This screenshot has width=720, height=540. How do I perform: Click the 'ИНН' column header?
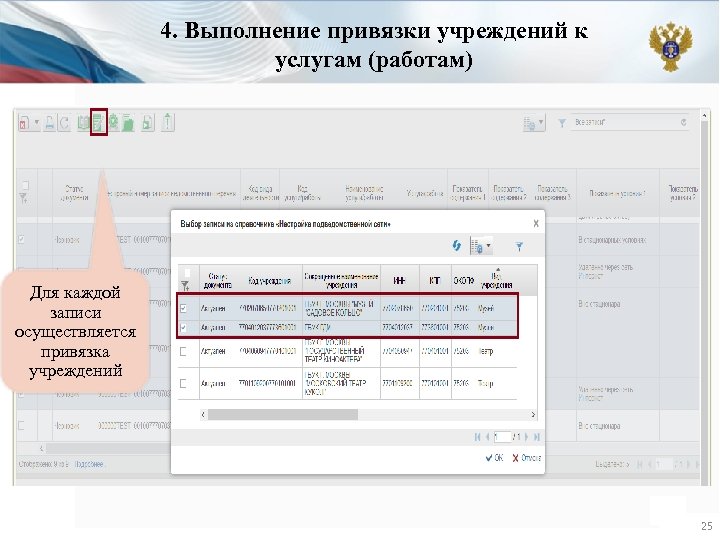point(399,280)
